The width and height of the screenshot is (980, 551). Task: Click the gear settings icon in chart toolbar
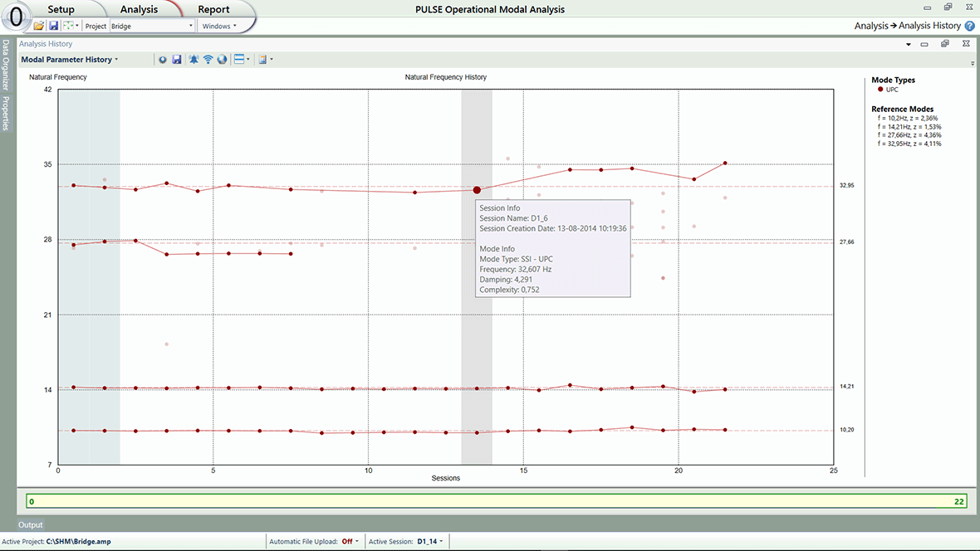click(163, 60)
